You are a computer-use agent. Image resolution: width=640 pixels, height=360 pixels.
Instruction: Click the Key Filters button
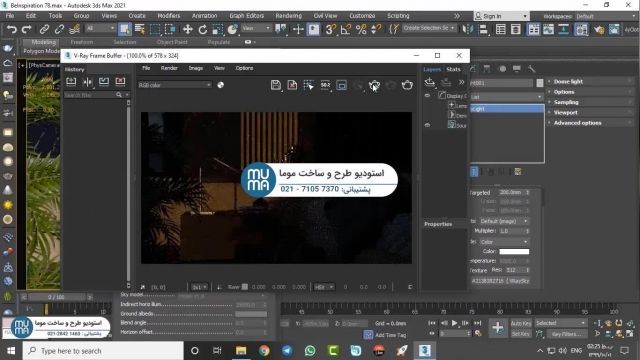(x=567, y=334)
